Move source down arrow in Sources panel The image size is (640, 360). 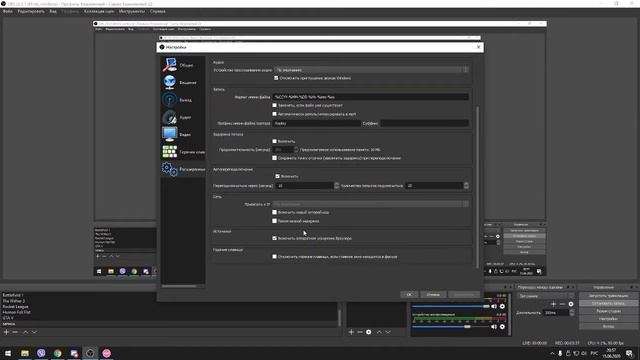click(388, 332)
